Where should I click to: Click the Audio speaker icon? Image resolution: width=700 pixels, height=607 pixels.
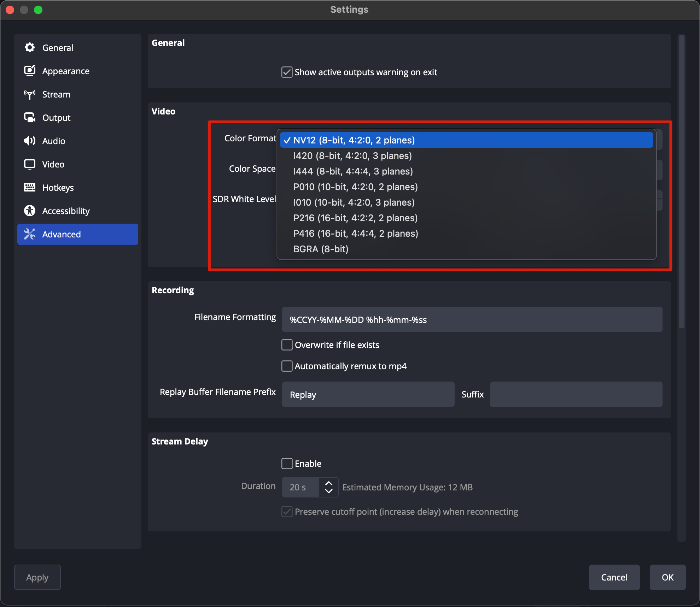(x=30, y=141)
